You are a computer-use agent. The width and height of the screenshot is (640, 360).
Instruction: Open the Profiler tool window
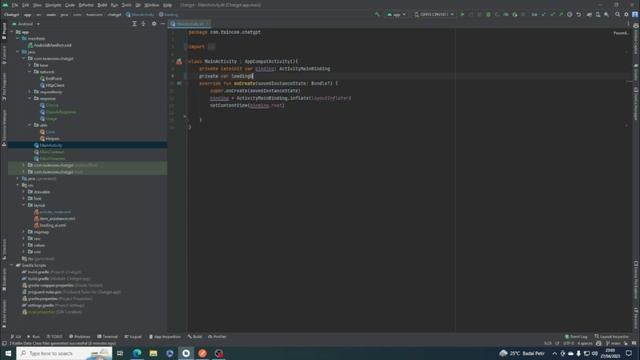coord(217,337)
